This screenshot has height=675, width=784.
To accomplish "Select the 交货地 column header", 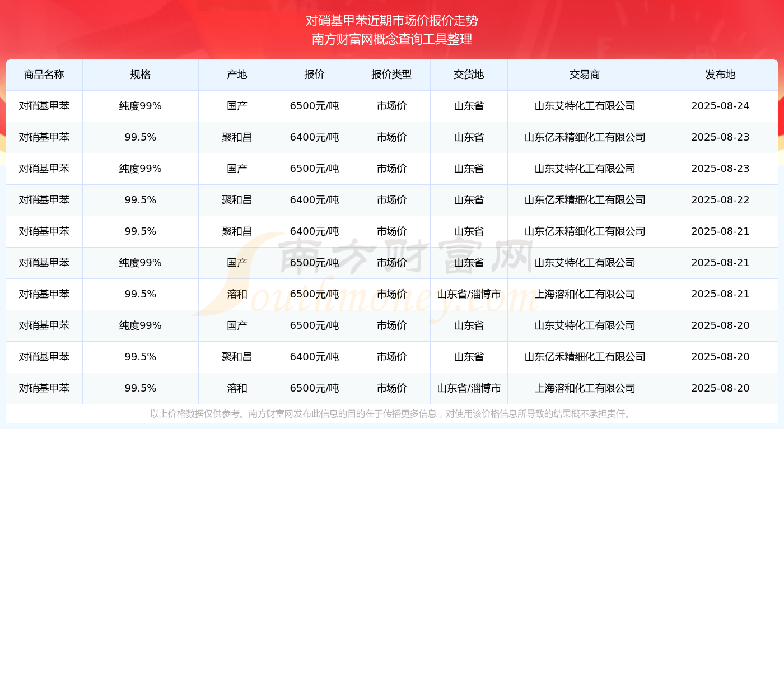I will click(469, 75).
